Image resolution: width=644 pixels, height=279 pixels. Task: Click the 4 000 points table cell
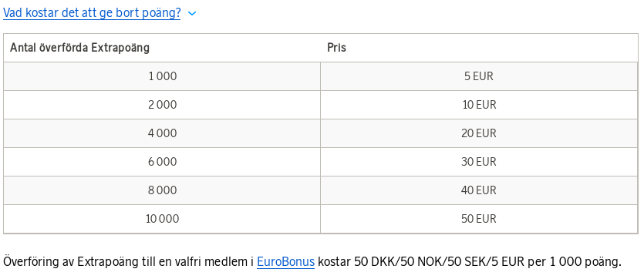(x=162, y=133)
